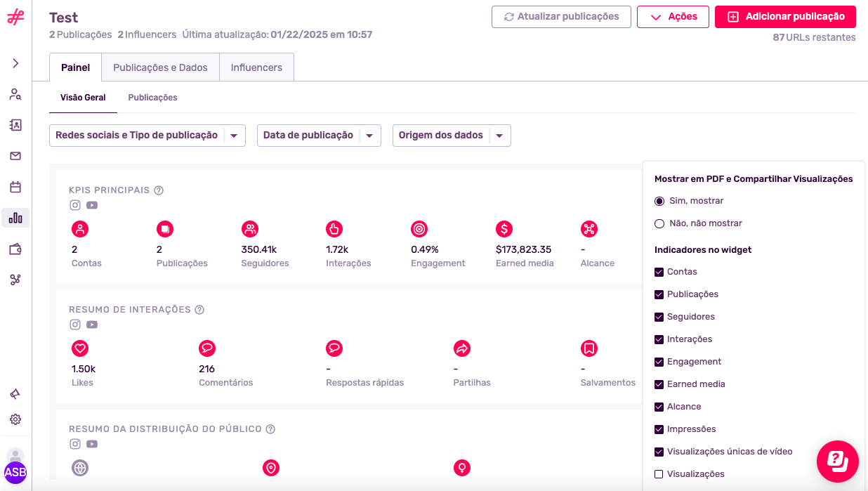The height and width of the screenshot is (491, 868).
Task: Uncheck the Publicações indicator checkbox
Action: [x=659, y=294]
